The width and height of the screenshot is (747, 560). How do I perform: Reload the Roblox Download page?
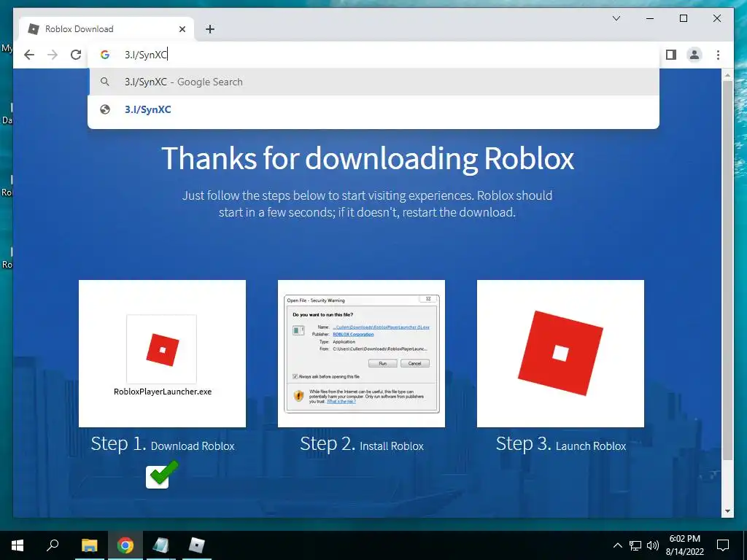click(x=76, y=55)
